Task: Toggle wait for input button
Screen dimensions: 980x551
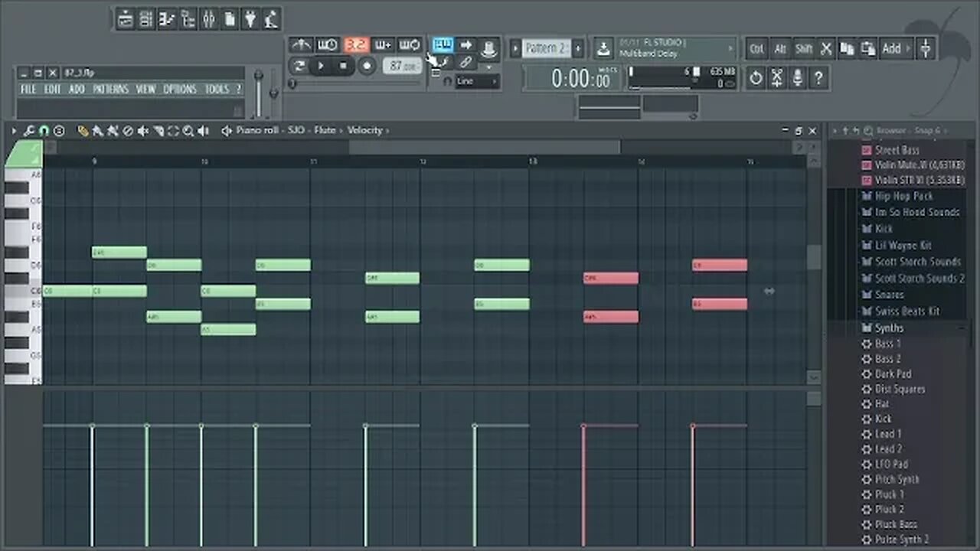Action: [327, 45]
